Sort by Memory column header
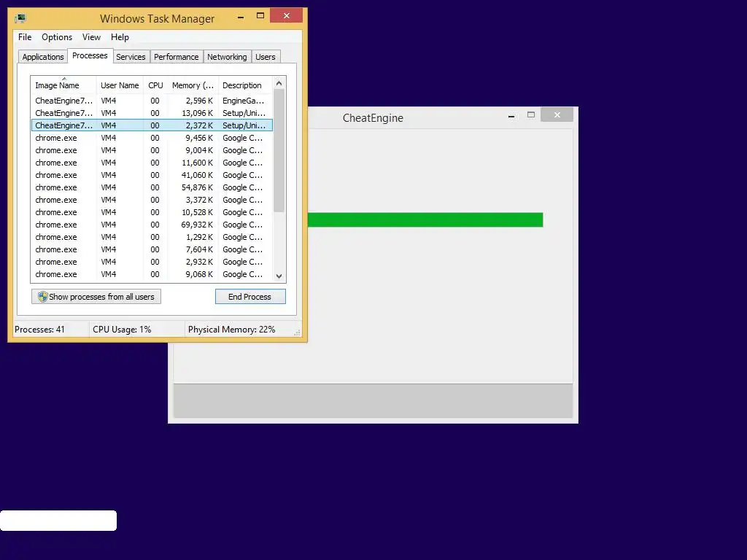Image resolution: width=747 pixels, height=560 pixels. pyautogui.click(x=193, y=85)
